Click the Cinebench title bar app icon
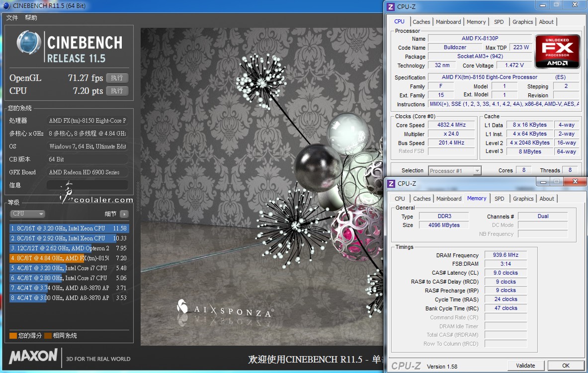 click(6, 5)
